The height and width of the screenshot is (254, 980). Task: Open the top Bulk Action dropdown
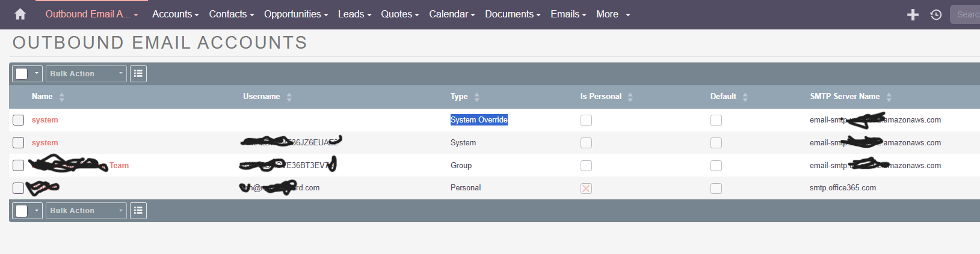pos(86,74)
